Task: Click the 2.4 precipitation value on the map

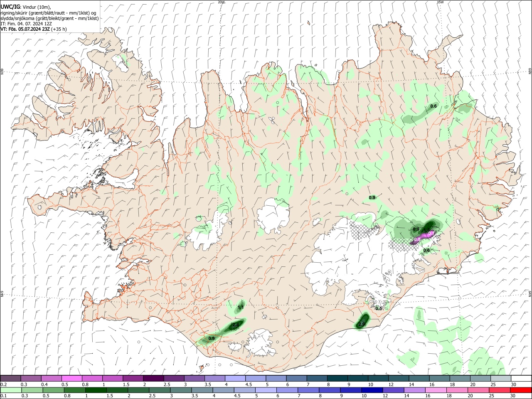Action: [236, 325]
